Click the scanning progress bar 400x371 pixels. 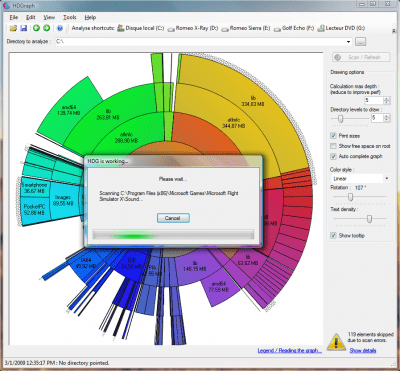(x=173, y=235)
